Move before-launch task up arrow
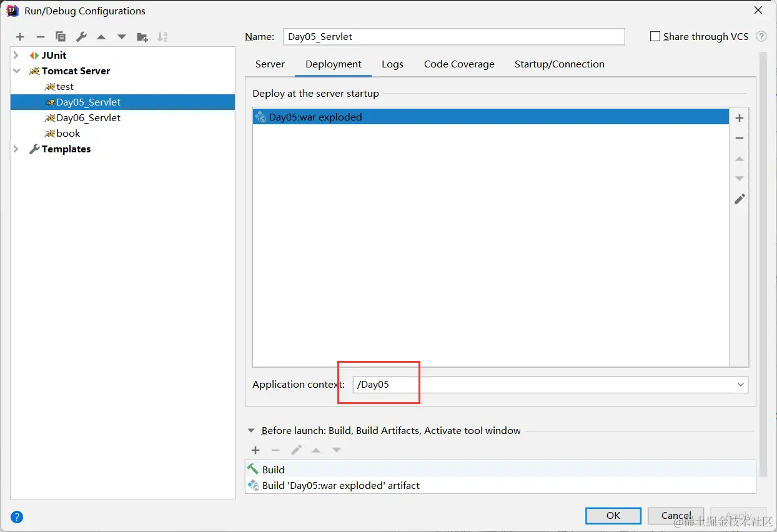Screen dimensions: 777x532 point(317,450)
